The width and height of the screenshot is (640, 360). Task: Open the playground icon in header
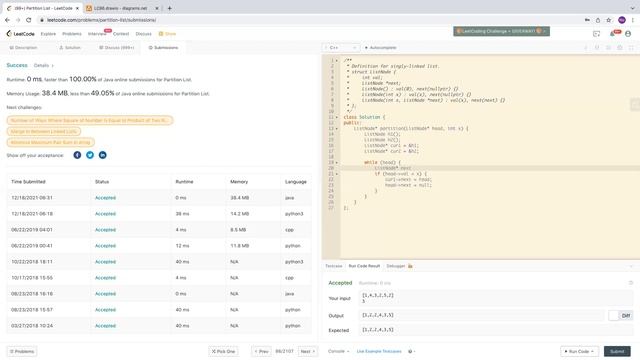point(596,34)
